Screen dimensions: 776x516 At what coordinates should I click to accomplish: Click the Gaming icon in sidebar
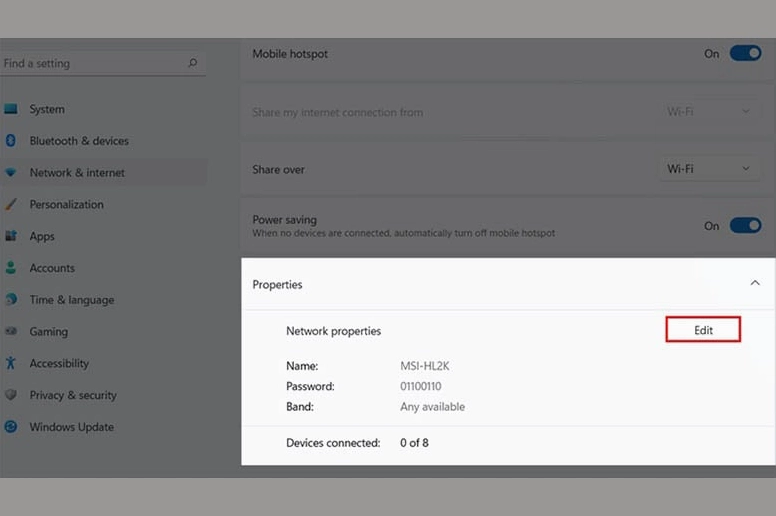coord(11,331)
